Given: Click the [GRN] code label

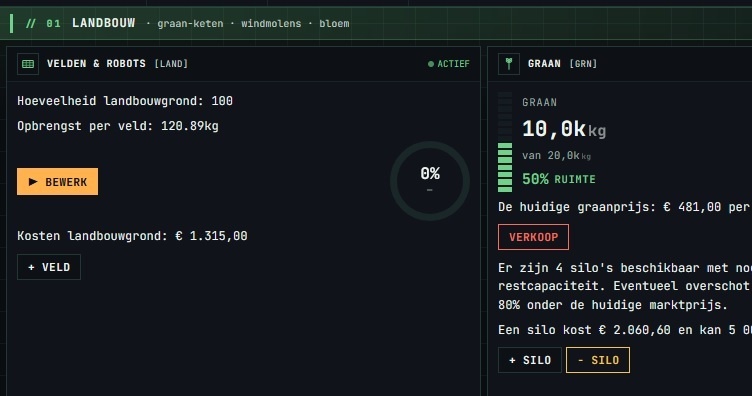Looking at the screenshot, I should click(583, 64).
